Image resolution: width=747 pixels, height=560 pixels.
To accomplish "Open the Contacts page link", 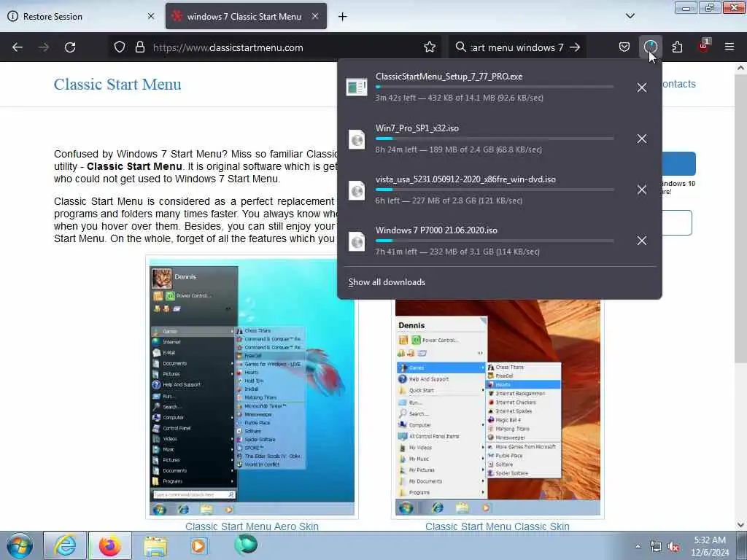I will pyautogui.click(x=679, y=84).
